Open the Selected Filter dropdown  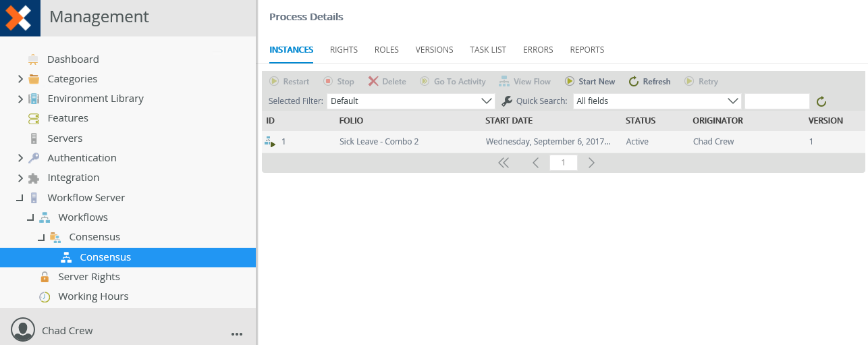tap(411, 101)
